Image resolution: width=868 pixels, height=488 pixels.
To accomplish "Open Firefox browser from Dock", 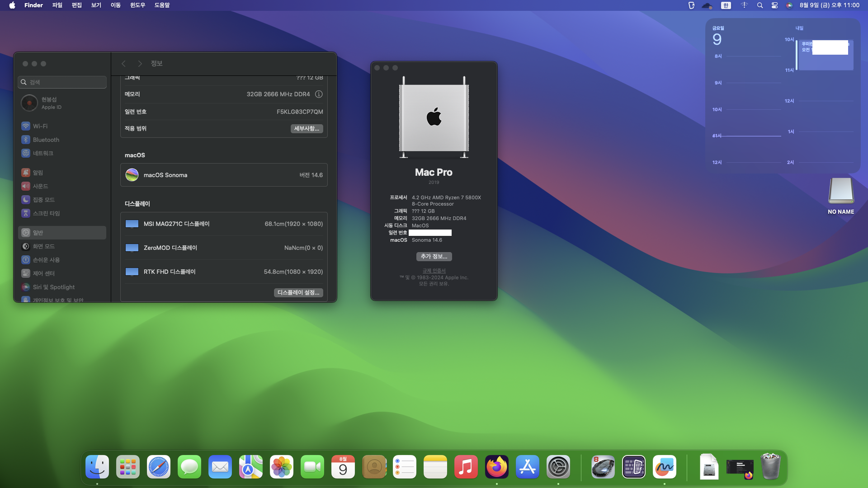I will coord(496,467).
